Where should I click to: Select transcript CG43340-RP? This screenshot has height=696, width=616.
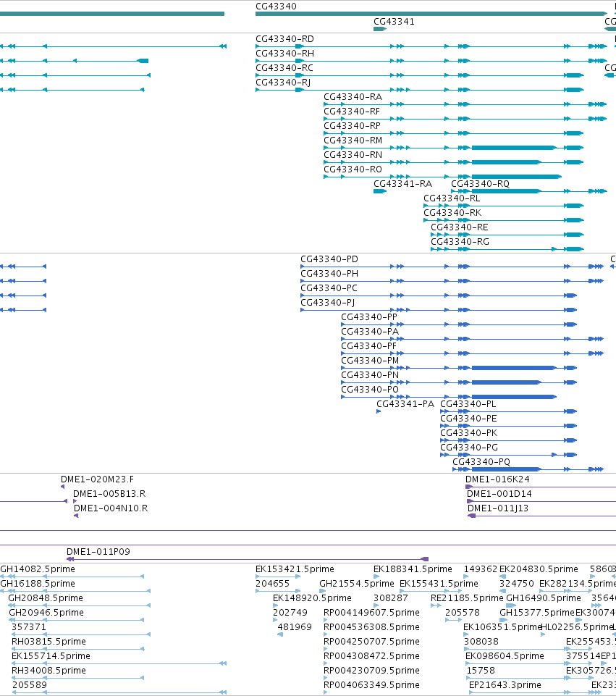[x=352, y=126]
